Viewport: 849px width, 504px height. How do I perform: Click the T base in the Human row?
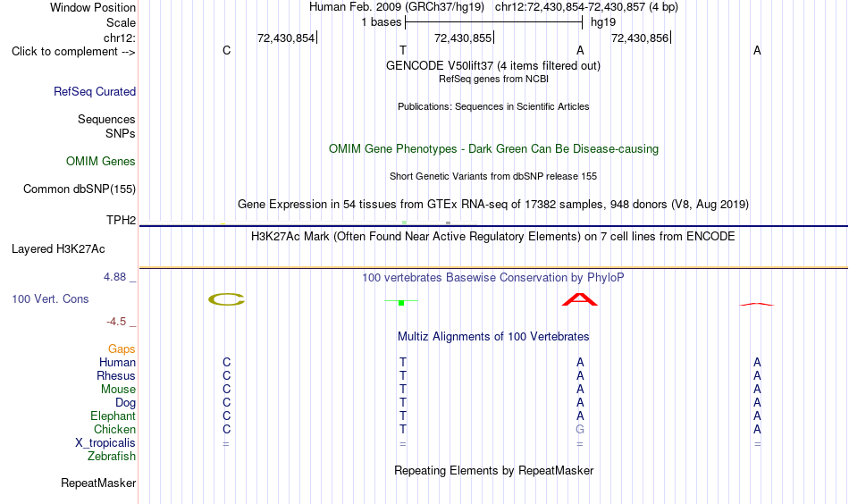pyautogui.click(x=403, y=362)
